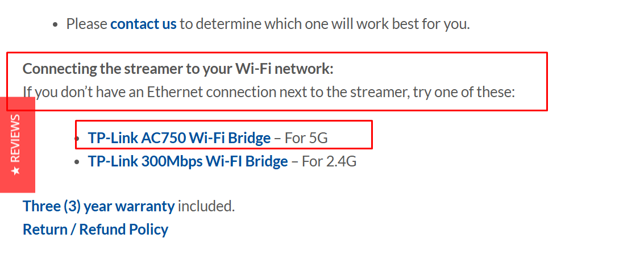Viewport: 644px width, 263px height.
Task: Click the bullet before TP-Link 300Mbps
Action: (76, 162)
